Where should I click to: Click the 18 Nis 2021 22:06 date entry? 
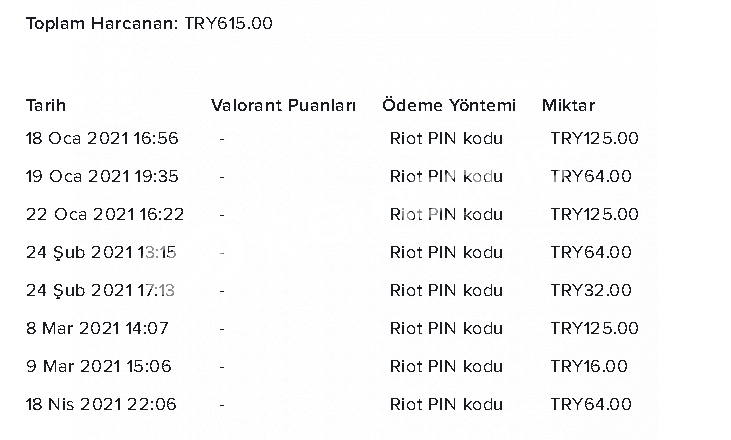(101, 405)
